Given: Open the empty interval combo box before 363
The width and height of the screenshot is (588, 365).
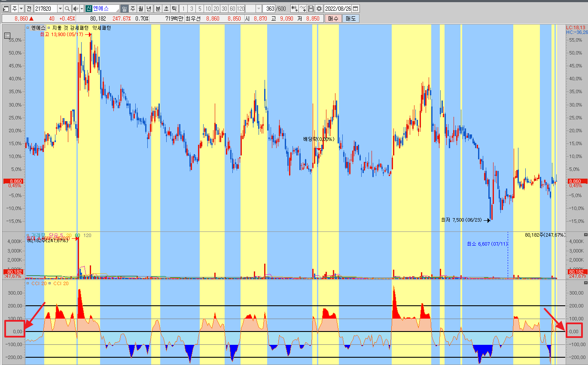Looking at the screenshot, I should click(x=253, y=9).
